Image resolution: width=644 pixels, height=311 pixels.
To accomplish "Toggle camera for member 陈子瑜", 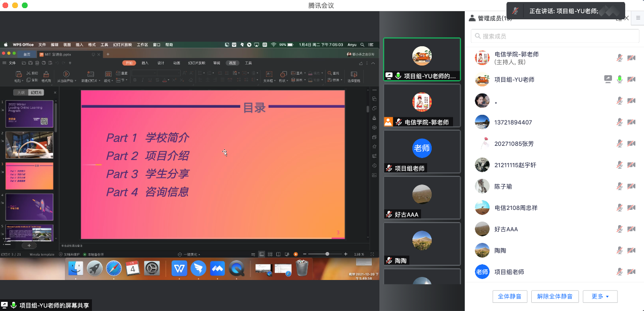I will 631,186.
